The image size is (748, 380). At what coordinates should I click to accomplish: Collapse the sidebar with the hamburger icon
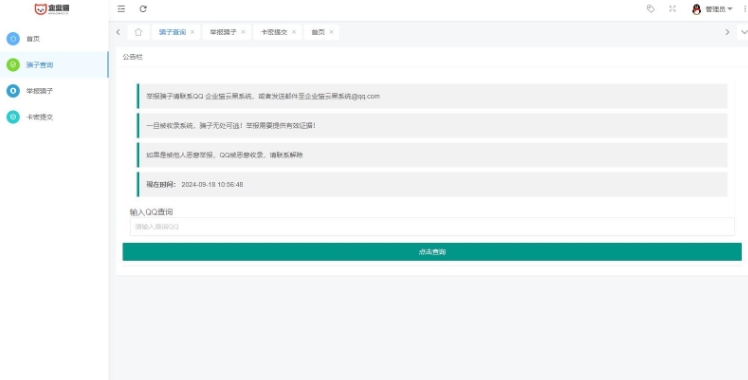(x=121, y=9)
